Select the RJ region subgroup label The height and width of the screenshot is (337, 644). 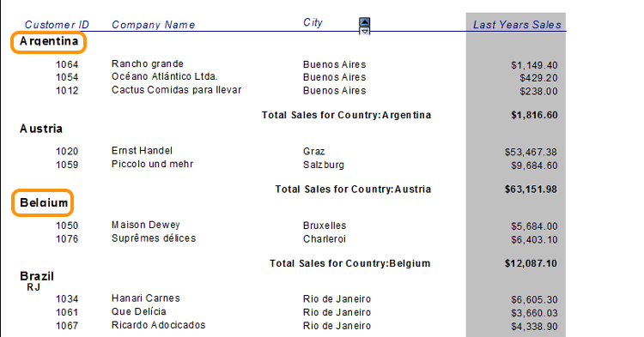33,287
